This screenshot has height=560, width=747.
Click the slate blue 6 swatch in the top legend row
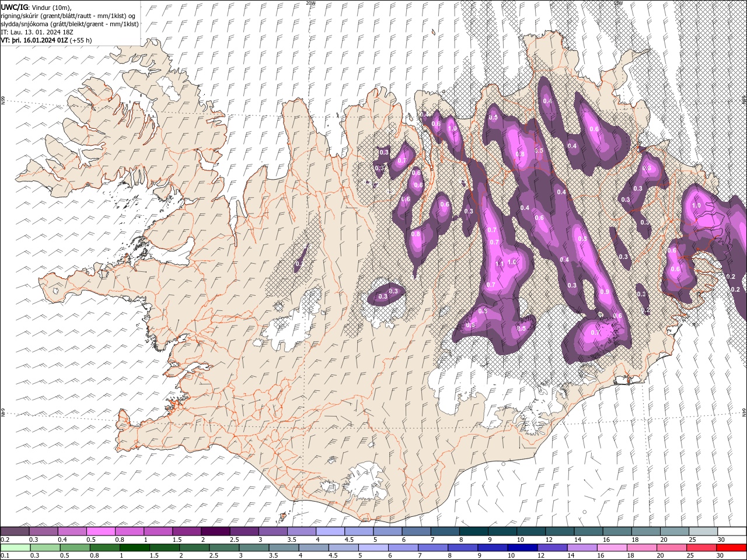[x=416, y=531]
